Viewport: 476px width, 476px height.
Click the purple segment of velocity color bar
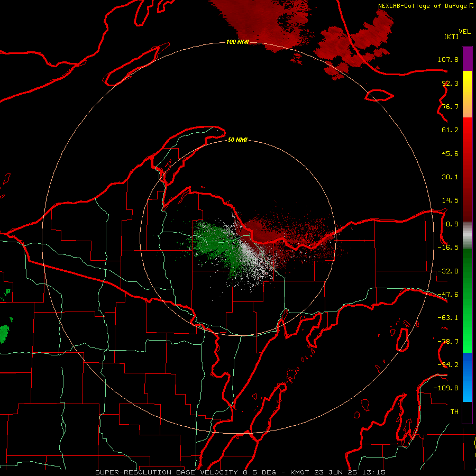(467, 59)
